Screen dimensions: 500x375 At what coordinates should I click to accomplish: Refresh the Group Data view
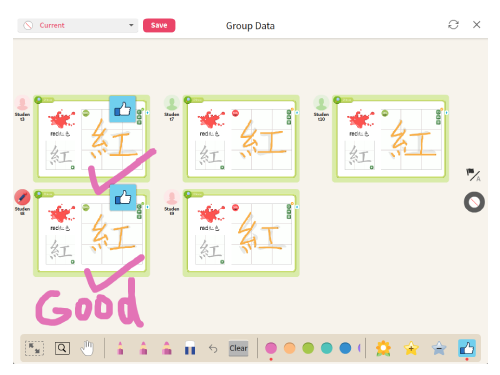[x=453, y=25]
